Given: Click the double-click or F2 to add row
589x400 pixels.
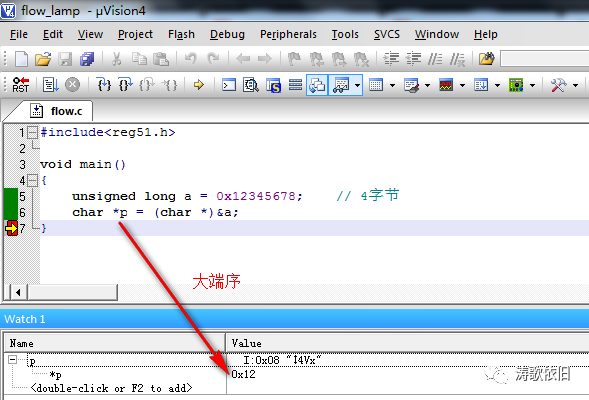Looking at the screenshot, I should tap(112, 388).
